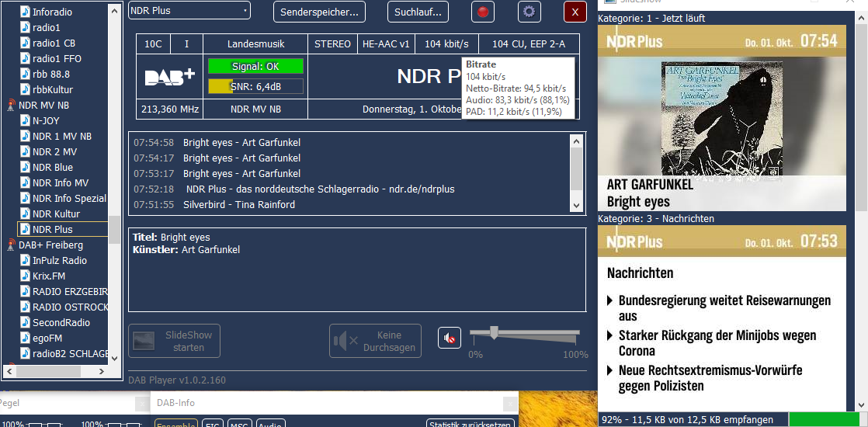Click the music note icon beside Inforadio
868x427 pixels.
[25, 12]
